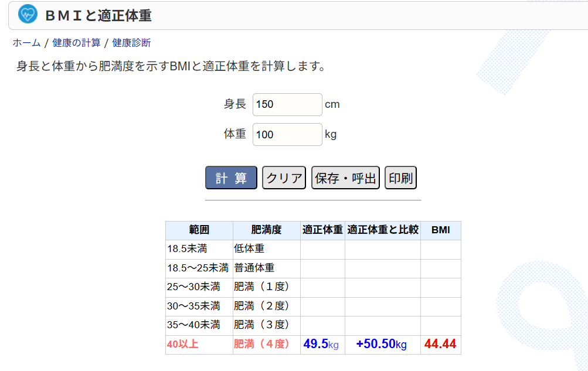This screenshot has width=588, height=371.
Task: Select the 普通体重 row label
Action: pyautogui.click(x=254, y=268)
